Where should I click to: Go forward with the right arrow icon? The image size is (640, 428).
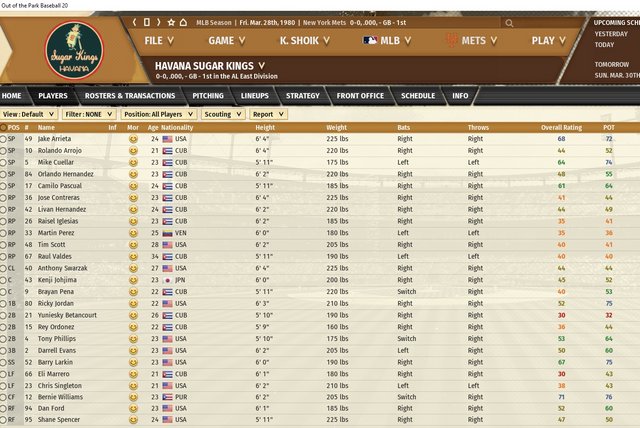[x=159, y=22]
